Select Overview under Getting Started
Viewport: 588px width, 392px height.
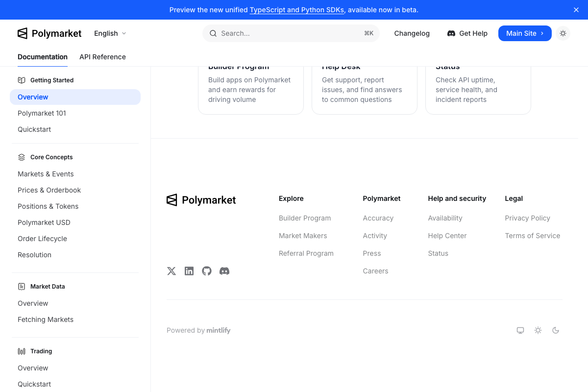tap(75, 97)
